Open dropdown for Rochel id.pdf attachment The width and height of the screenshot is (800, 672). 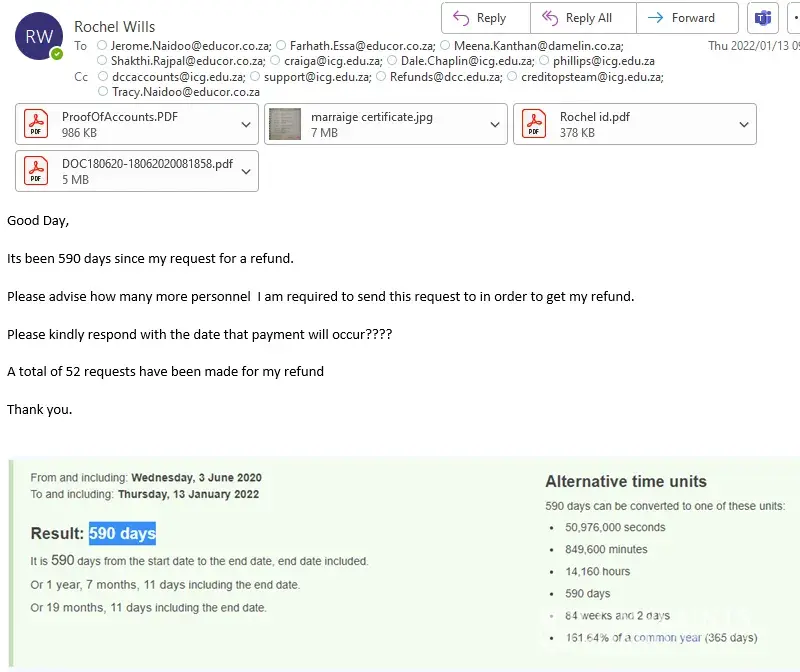(743, 124)
